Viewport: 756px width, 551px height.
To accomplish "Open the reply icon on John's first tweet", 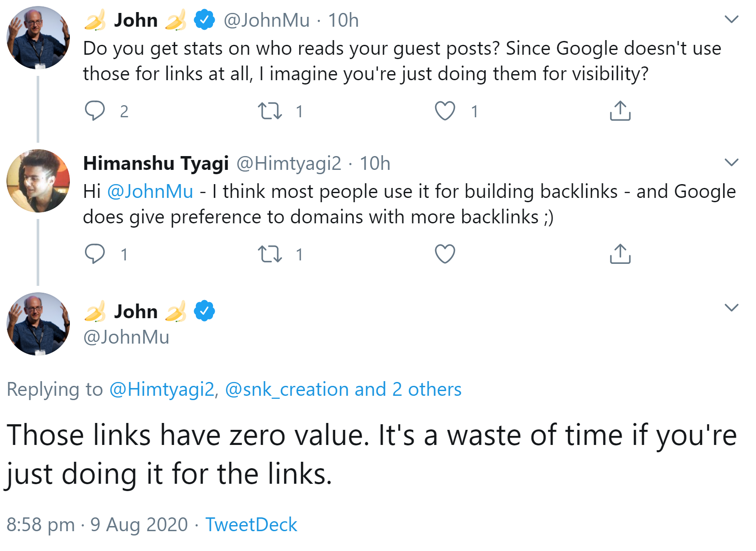I will tap(96, 111).
